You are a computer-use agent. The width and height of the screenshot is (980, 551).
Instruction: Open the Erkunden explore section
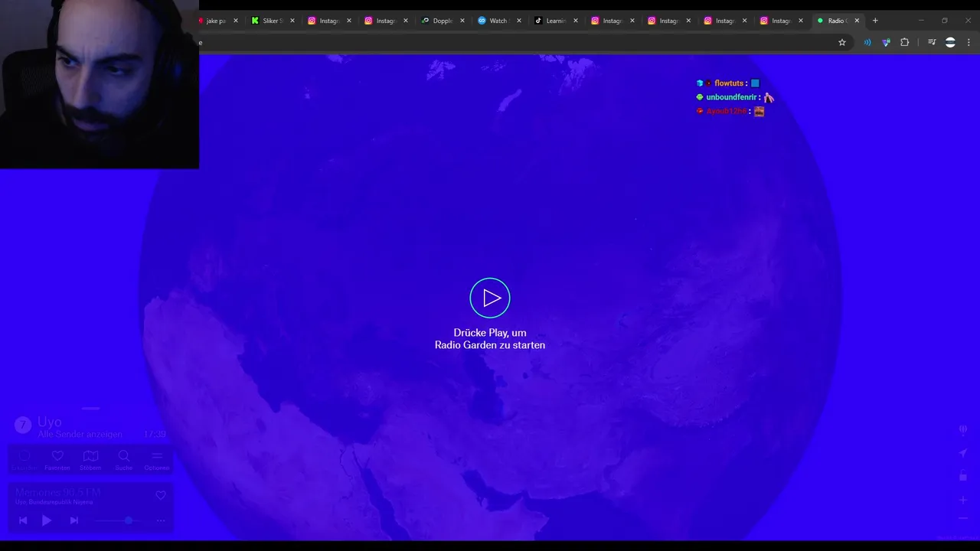pos(24,460)
